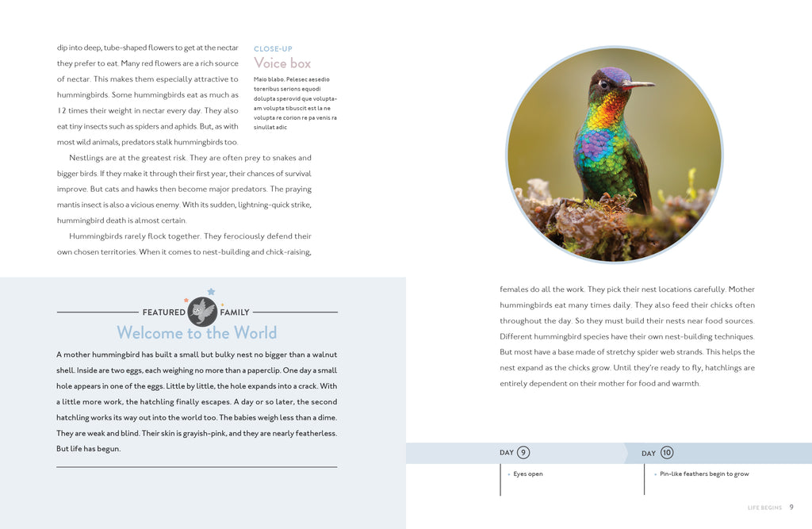The width and height of the screenshot is (812, 529).
Task: Click the circled number 10 icon
Action: point(667,453)
